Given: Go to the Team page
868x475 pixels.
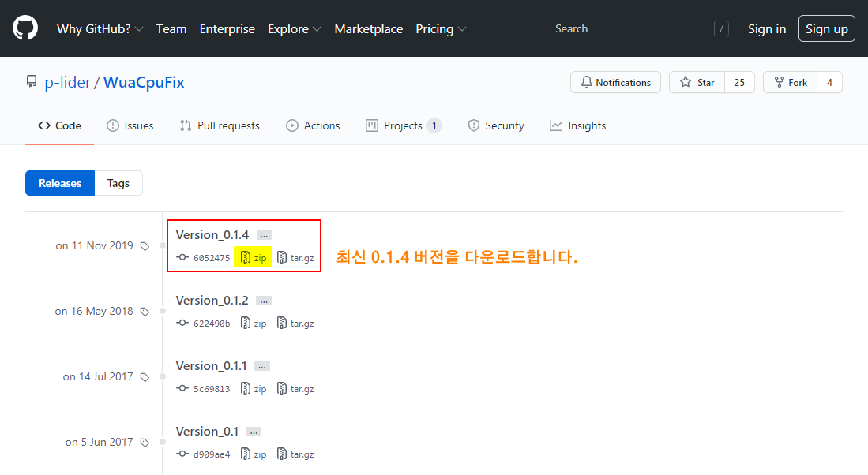Looking at the screenshot, I should (171, 28).
